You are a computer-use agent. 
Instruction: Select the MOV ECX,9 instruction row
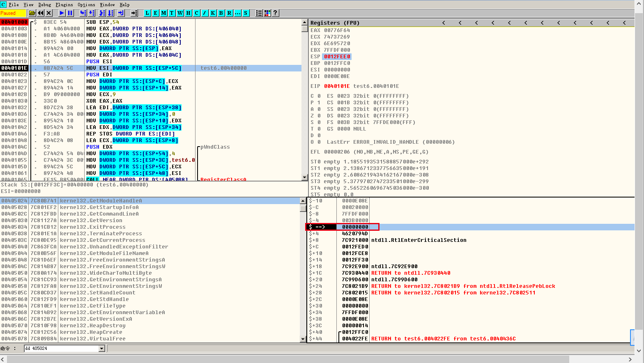[151, 94]
